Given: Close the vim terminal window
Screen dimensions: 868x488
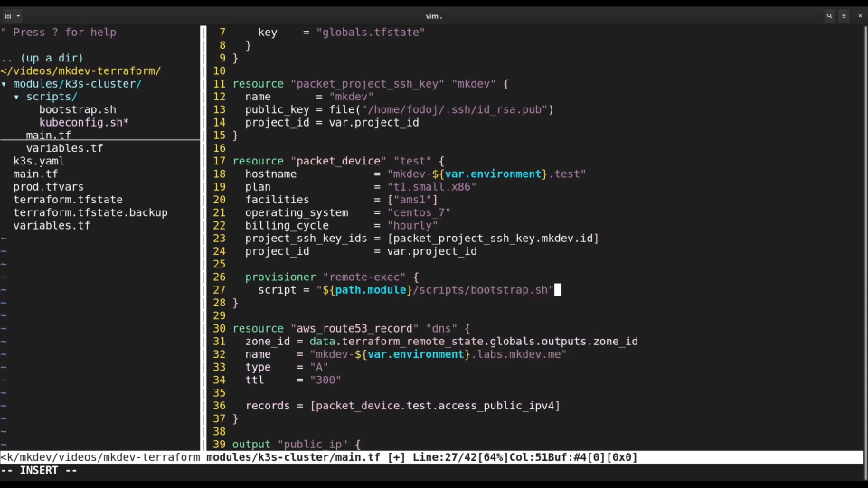Looking at the screenshot, I should (860, 16).
